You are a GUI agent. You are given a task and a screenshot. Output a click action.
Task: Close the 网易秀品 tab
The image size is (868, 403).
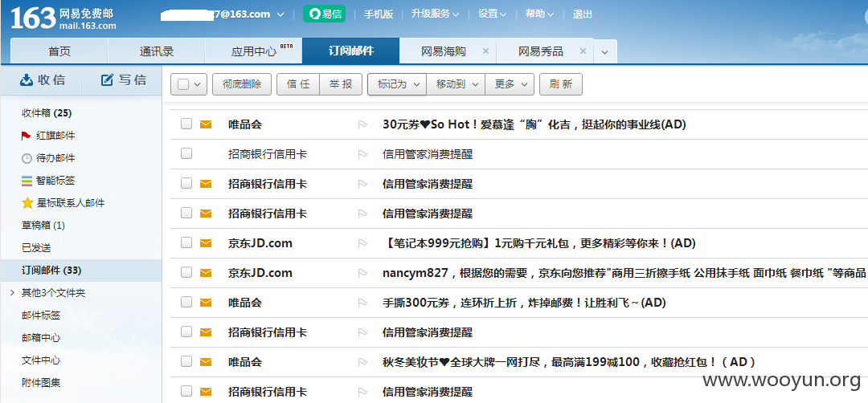point(583,51)
